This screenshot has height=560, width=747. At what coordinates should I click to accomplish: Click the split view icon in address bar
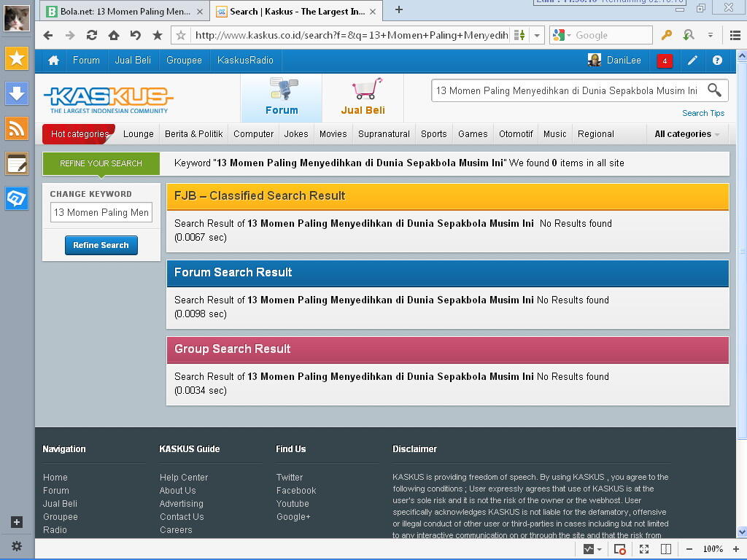[x=519, y=35]
